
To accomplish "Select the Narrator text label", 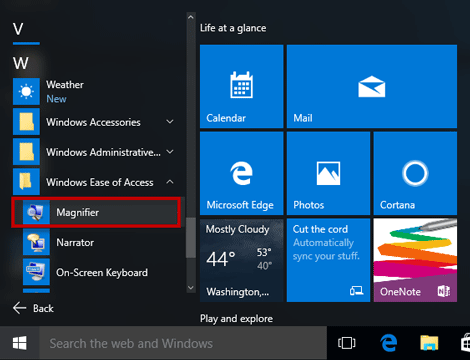I will [75, 242].
